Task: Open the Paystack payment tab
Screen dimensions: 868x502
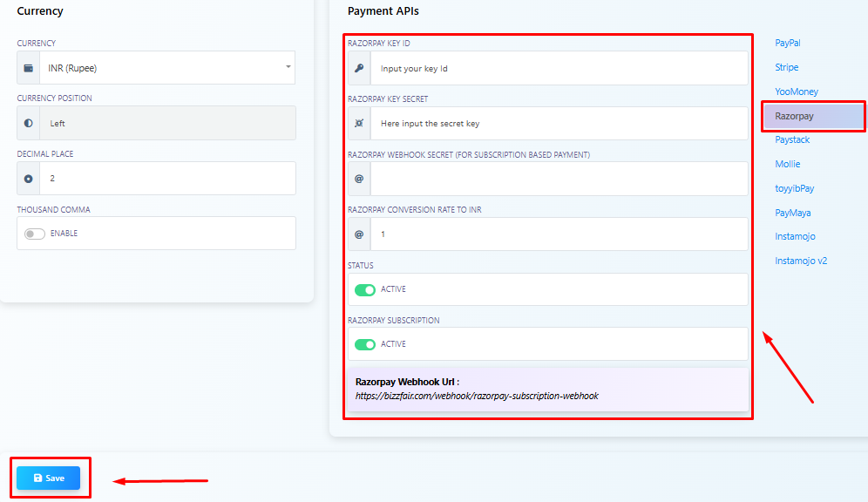Action: click(792, 139)
